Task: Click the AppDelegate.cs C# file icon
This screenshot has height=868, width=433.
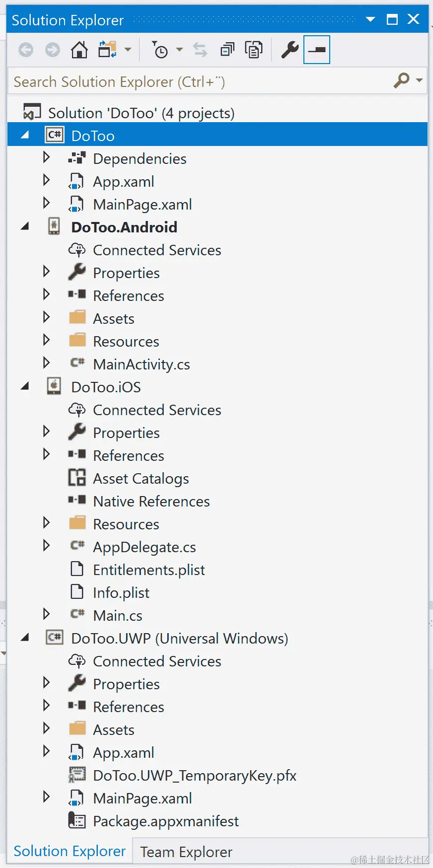Action: (77, 545)
